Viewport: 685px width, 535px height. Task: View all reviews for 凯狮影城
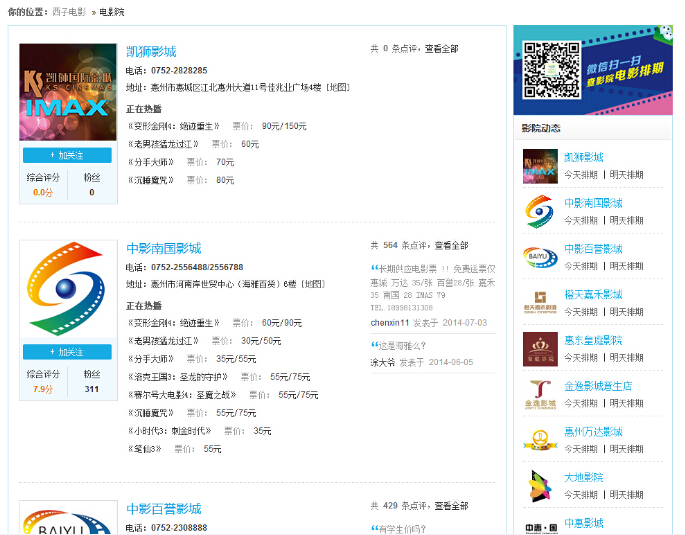(x=442, y=49)
